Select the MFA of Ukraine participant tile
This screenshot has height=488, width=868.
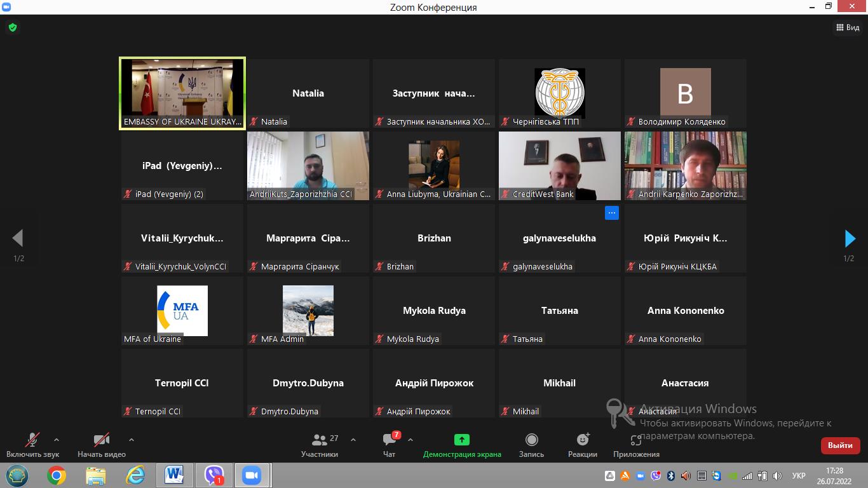(x=182, y=311)
